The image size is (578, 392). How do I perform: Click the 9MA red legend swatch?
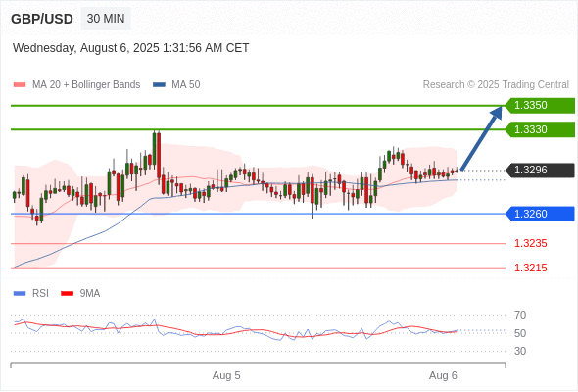pos(67,294)
